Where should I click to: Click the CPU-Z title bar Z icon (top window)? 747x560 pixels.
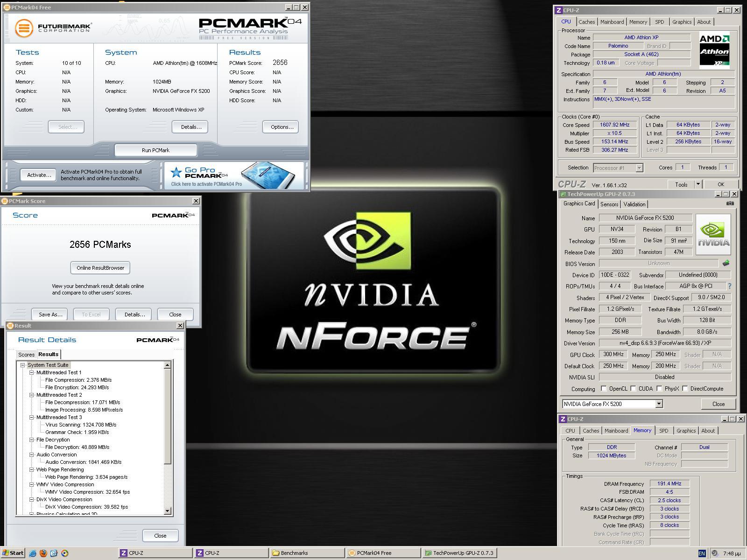(558, 10)
